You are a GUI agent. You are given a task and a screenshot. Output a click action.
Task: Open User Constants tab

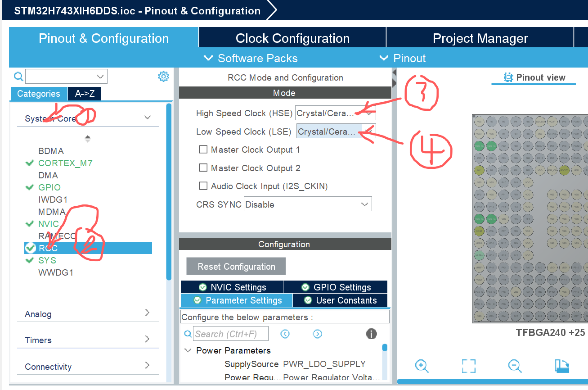[x=340, y=300]
